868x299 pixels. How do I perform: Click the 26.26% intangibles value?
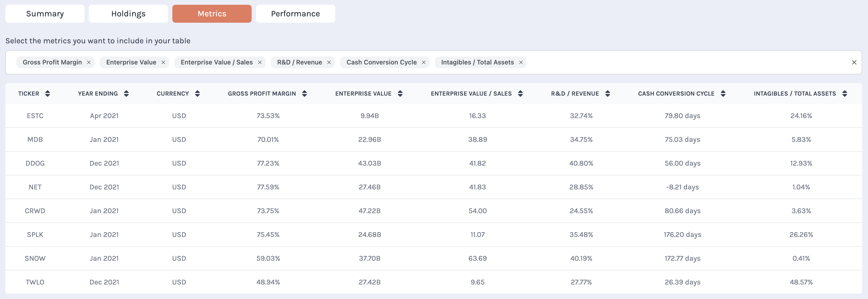801,235
